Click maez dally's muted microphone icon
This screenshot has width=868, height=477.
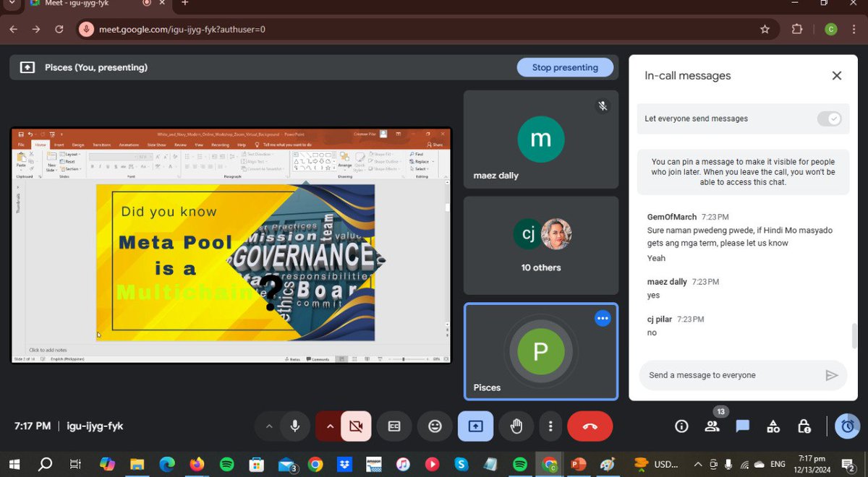603,106
